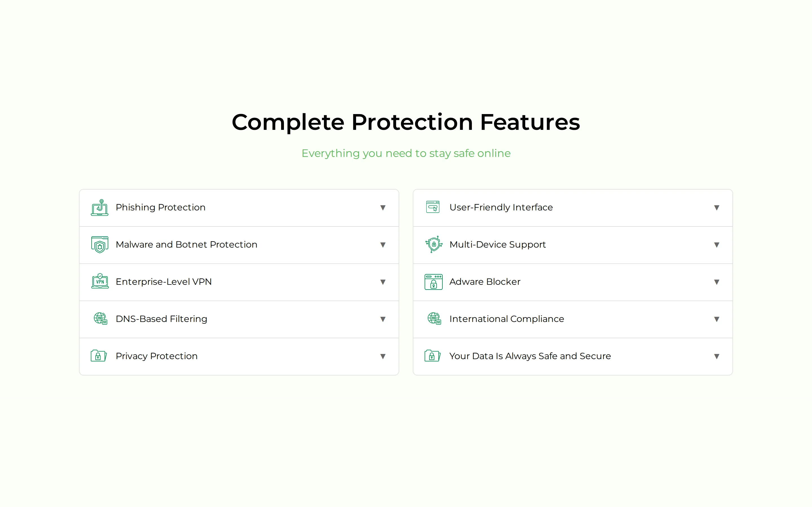Click the International Compliance globe icon

[x=434, y=319]
